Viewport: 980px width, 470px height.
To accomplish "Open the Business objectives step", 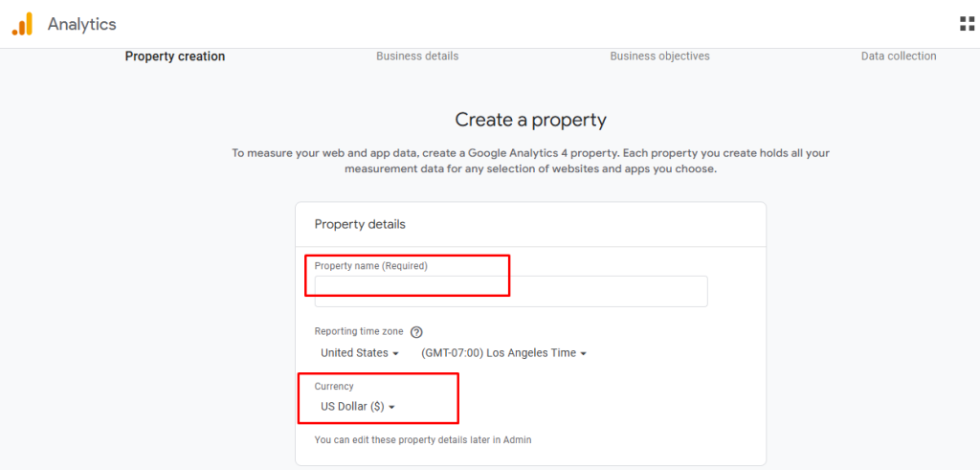I will click(659, 56).
